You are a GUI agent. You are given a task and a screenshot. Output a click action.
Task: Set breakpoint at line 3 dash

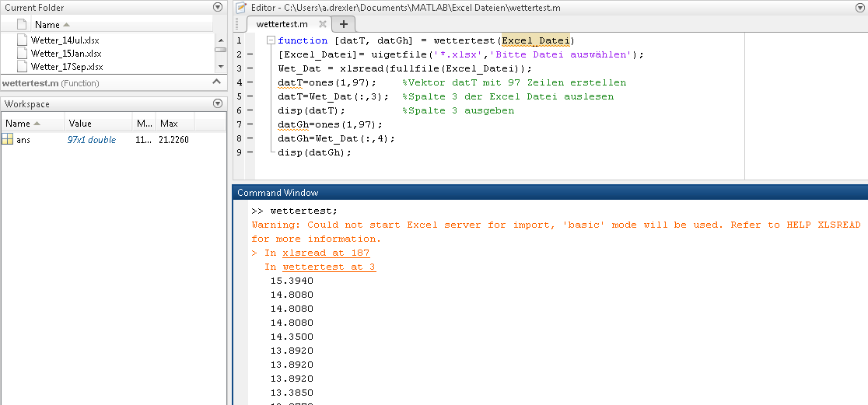coord(250,68)
